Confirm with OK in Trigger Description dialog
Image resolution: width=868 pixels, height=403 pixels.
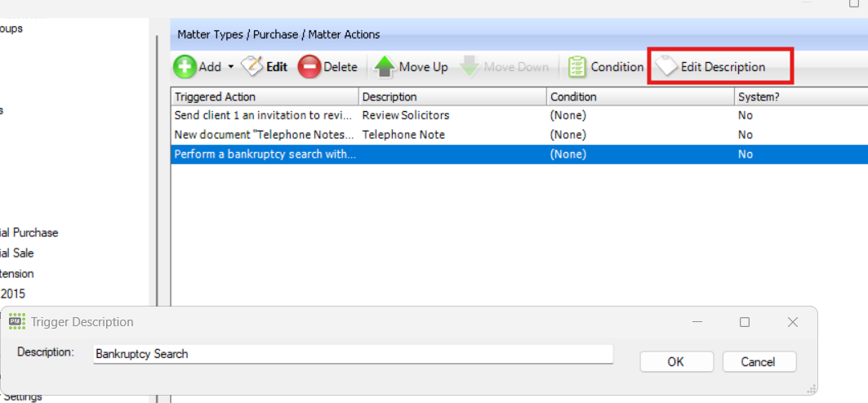675,362
